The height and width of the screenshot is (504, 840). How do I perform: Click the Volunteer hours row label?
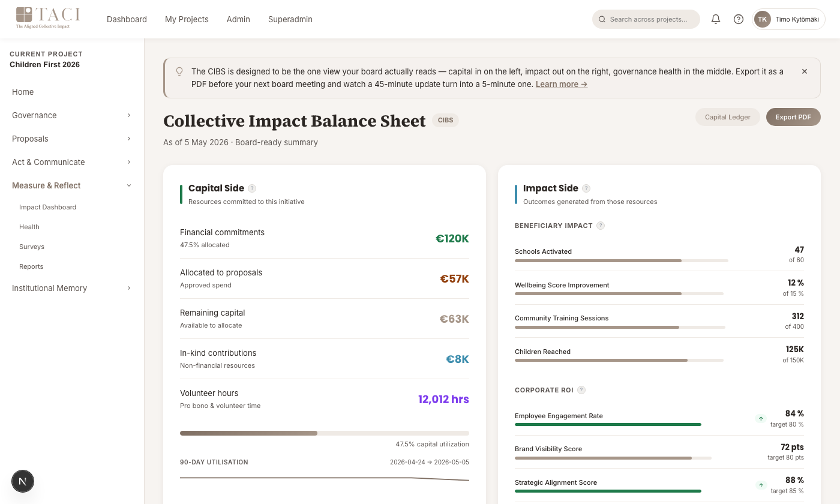click(209, 393)
